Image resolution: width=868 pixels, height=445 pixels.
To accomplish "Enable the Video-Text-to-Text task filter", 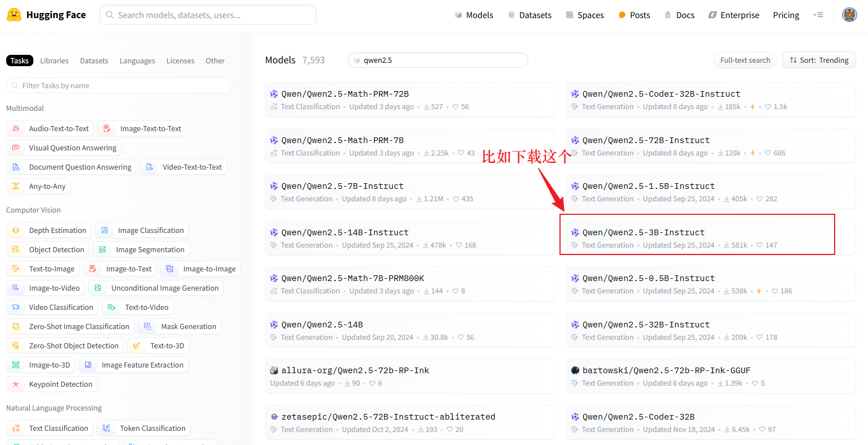I will pos(183,167).
